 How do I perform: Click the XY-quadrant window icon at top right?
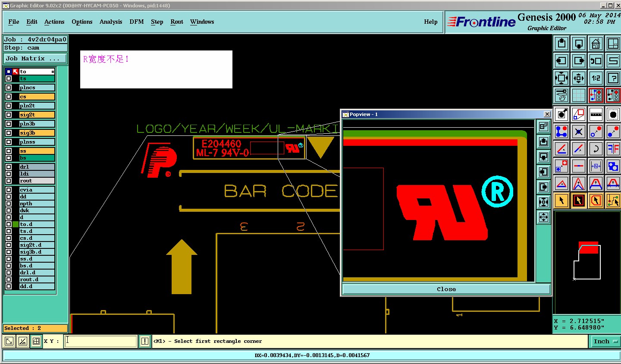click(613, 44)
